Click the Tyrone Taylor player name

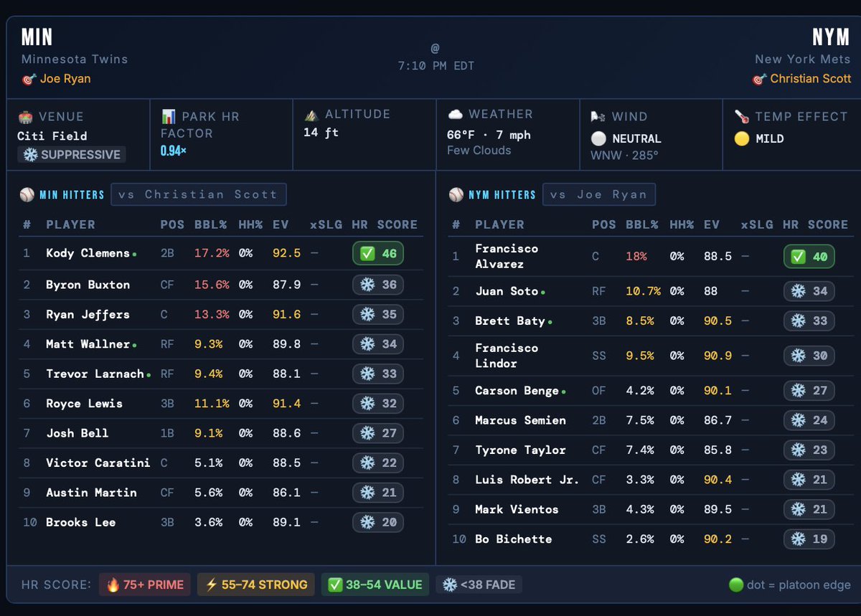pyautogui.click(x=520, y=450)
